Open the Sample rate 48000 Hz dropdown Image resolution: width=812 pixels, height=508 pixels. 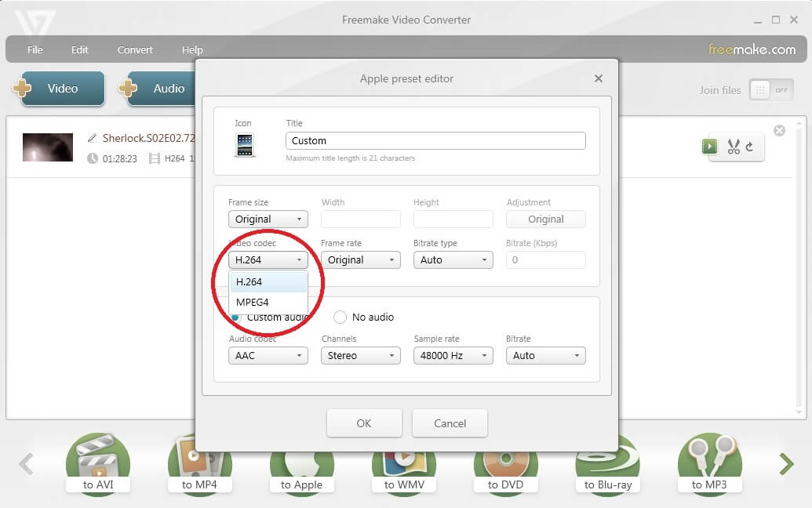453,355
